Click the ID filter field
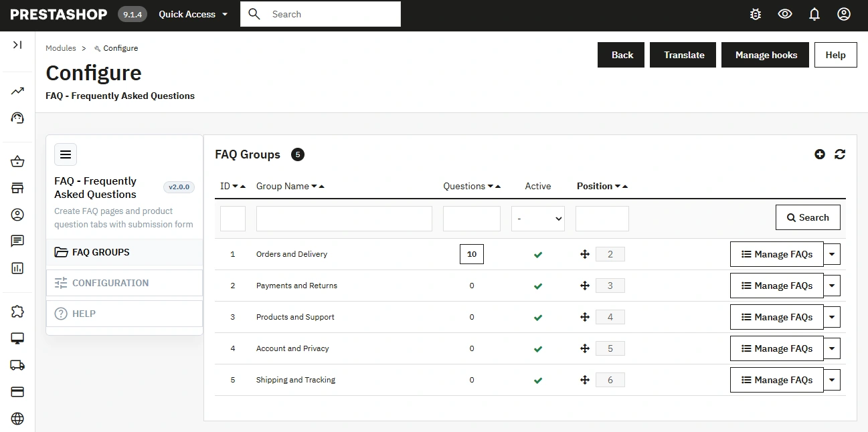868x432 pixels. (x=233, y=219)
